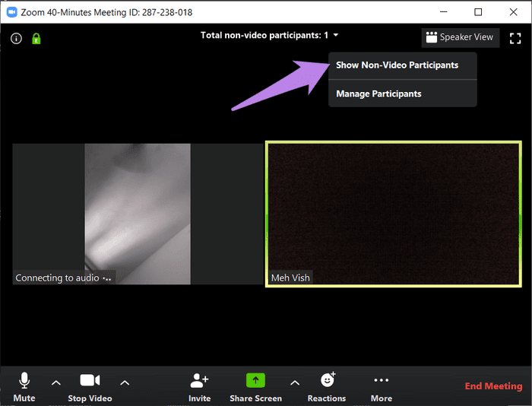Expand video options arrow beside Stop Video
The image size is (532, 406).
[125, 382]
